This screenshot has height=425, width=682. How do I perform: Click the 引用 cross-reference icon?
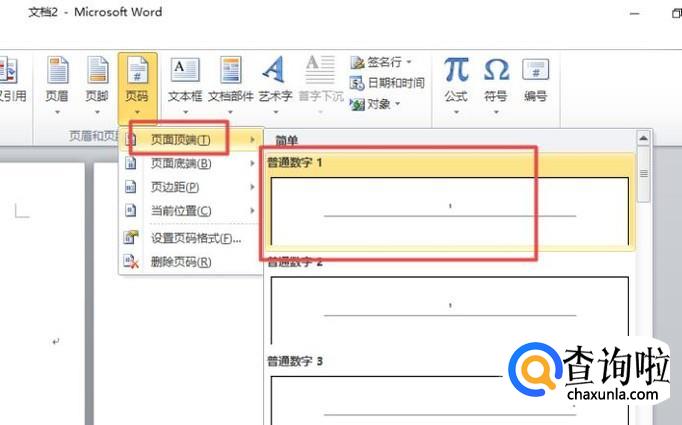[8, 70]
